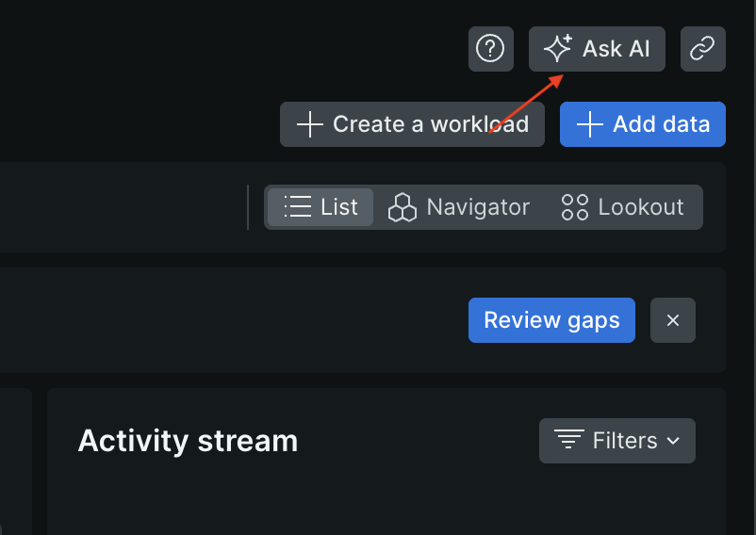756x535 pixels.
Task: Click the Create a workload button
Action: (x=412, y=124)
